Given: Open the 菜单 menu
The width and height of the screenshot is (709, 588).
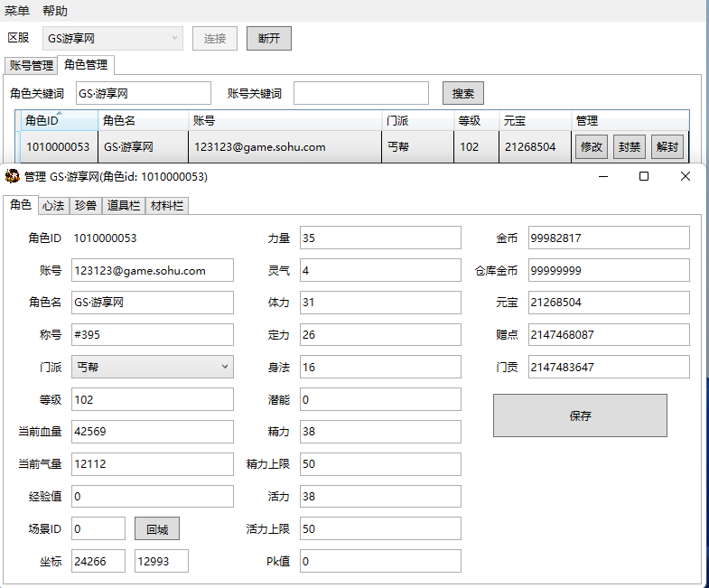Looking at the screenshot, I should tap(17, 11).
